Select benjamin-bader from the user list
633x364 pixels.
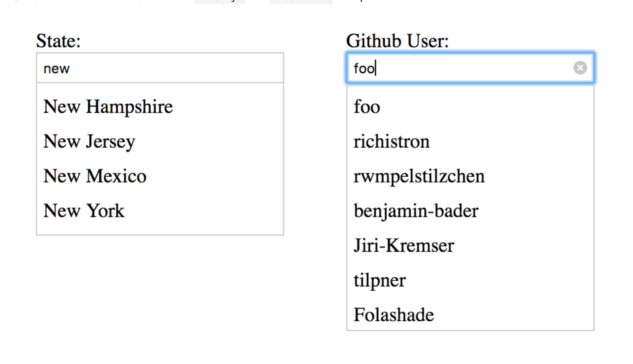(416, 211)
